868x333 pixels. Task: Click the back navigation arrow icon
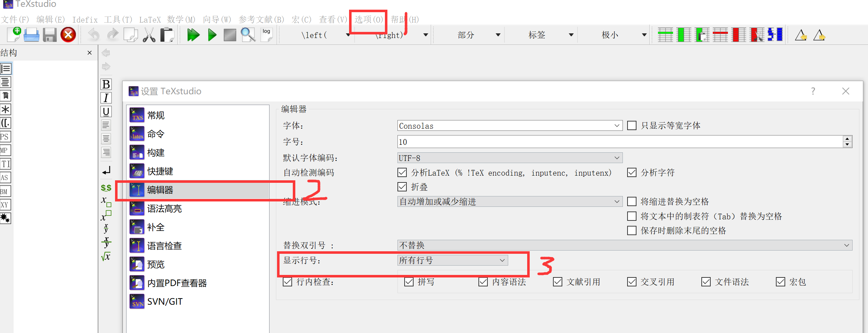tap(106, 53)
